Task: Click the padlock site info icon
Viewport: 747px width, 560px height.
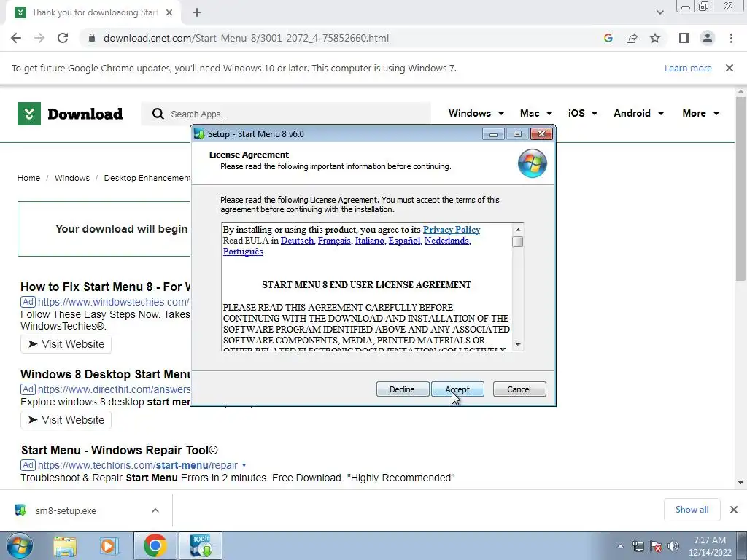Action: 92,38
